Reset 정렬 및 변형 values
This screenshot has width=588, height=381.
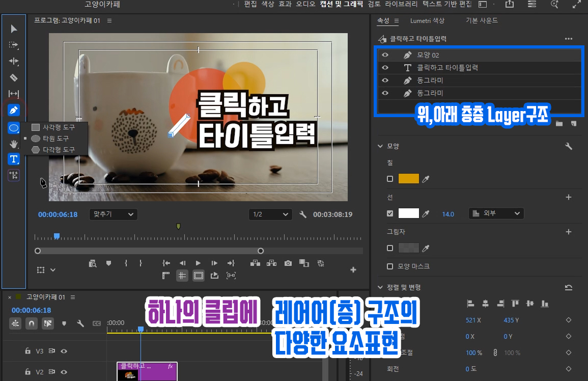(x=569, y=288)
